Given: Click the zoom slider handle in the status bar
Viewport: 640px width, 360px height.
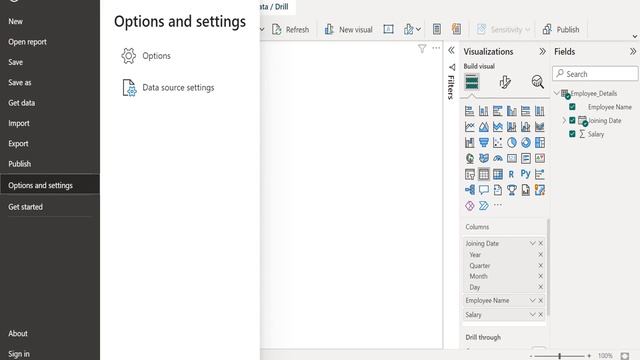Looking at the screenshot, I should pos(560,356).
